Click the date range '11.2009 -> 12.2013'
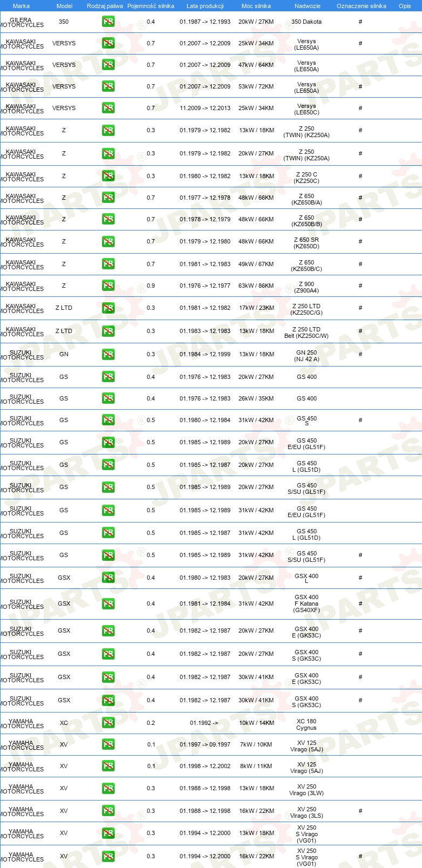The height and width of the screenshot is (868, 422). pyautogui.click(x=205, y=108)
